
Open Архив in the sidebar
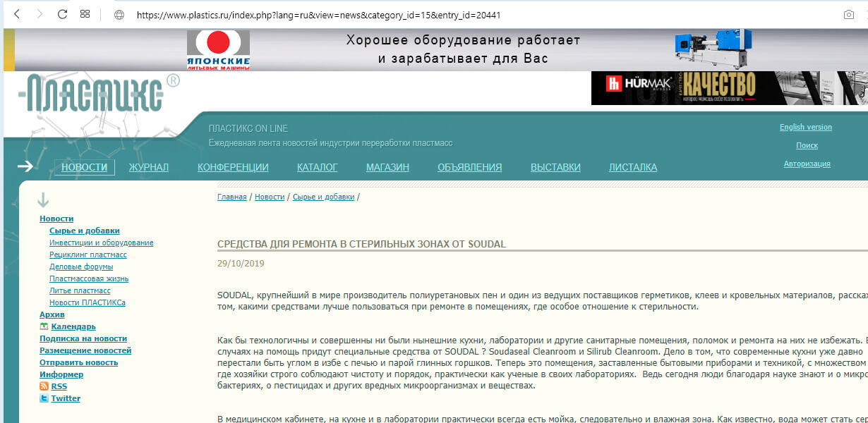tap(52, 314)
